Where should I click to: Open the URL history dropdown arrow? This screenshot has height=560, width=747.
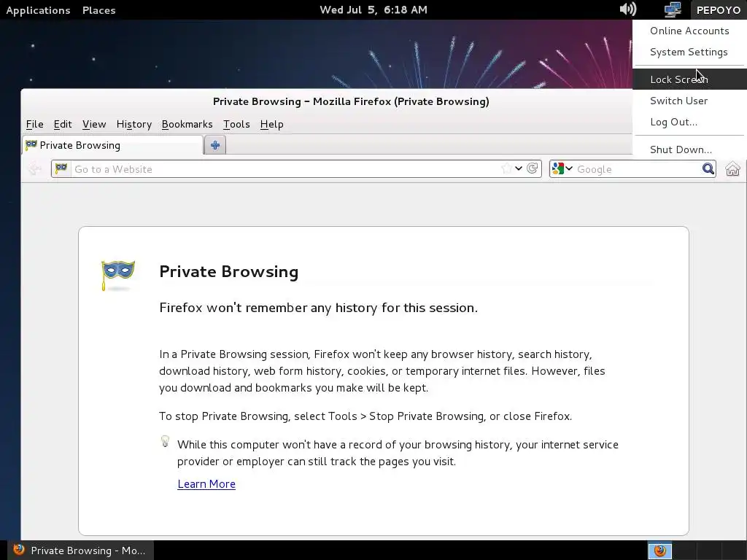point(519,168)
